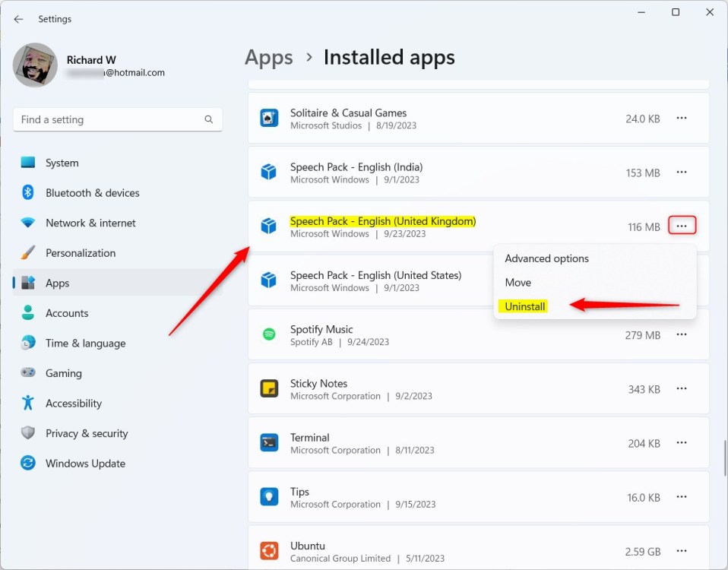Select the Apps sidebar icon
728x570 pixels.
(x=28, y=283)
